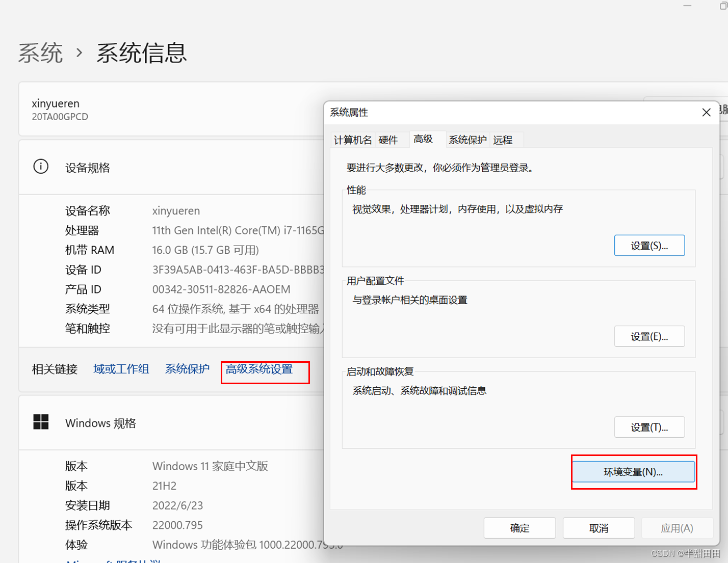The width and height of the screenshot is (728, 563).
Task: Select the product ID 00342-30511-82826-AAOEM
Action: point(221,289)
